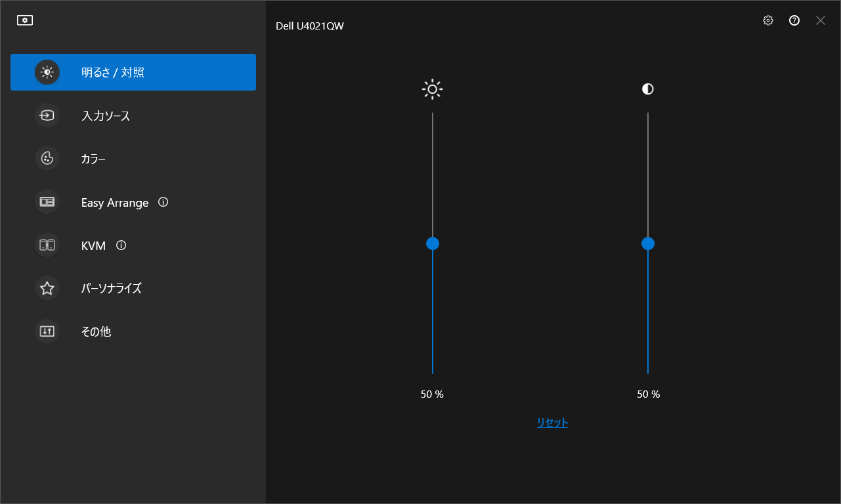Click the Easy Arrange layout icon
Viewport: 841px width, 504px height.
coord(47,202)
